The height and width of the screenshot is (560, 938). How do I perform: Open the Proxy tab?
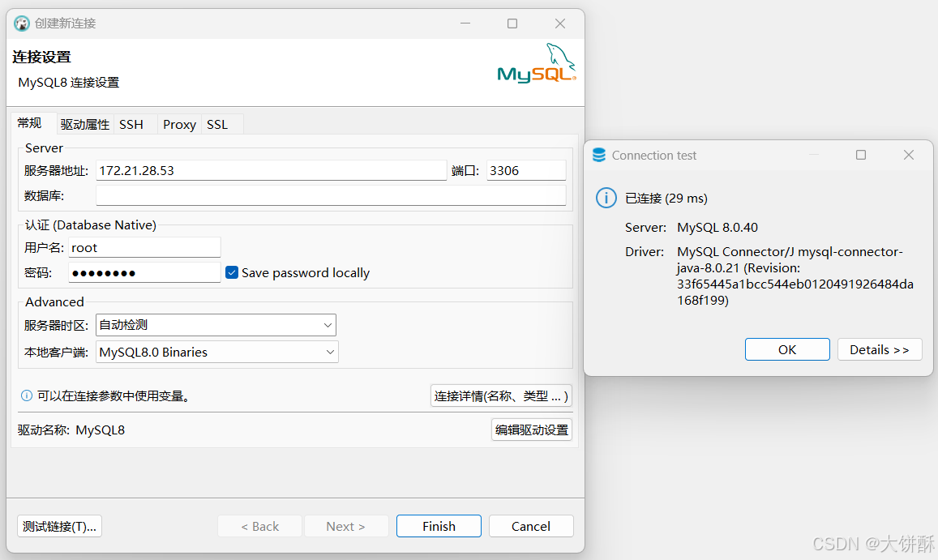coord(179,125)
